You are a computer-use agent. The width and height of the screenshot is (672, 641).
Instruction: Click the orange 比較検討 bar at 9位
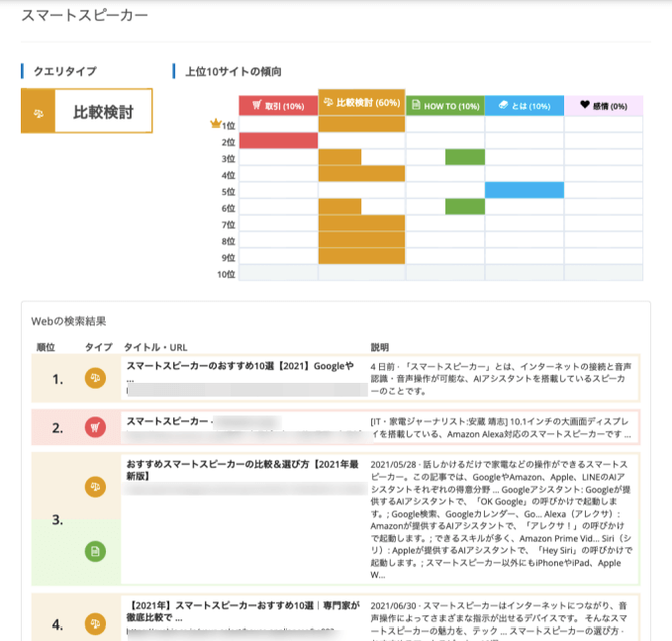(361, 256)
